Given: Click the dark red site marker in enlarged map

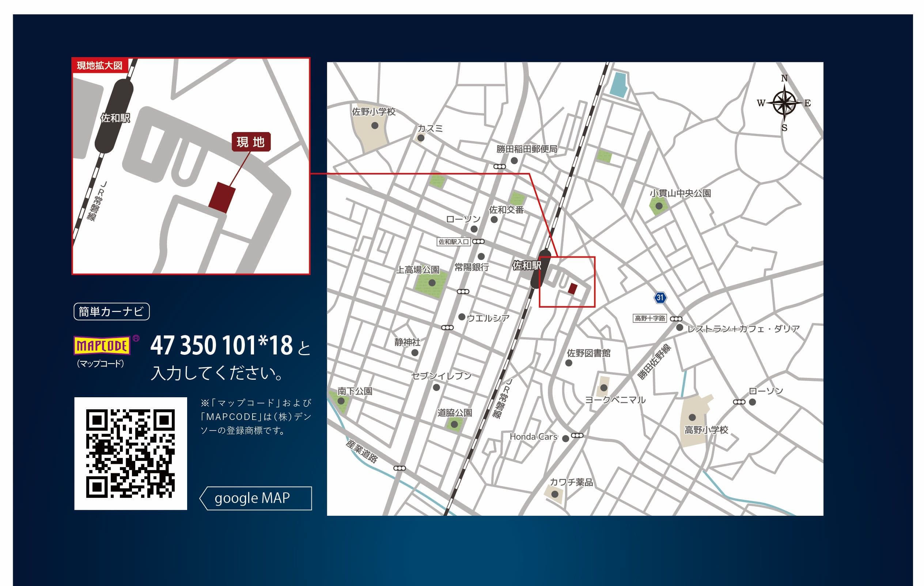Looking at the screenshot, I should [222, 198].
